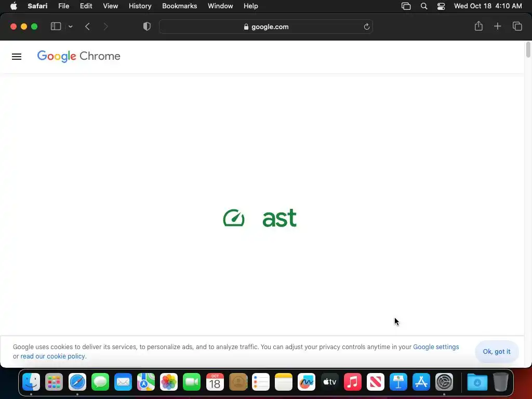Click the Google Chrome logo
Screen dimensions: 532x399
pos(79,56)
